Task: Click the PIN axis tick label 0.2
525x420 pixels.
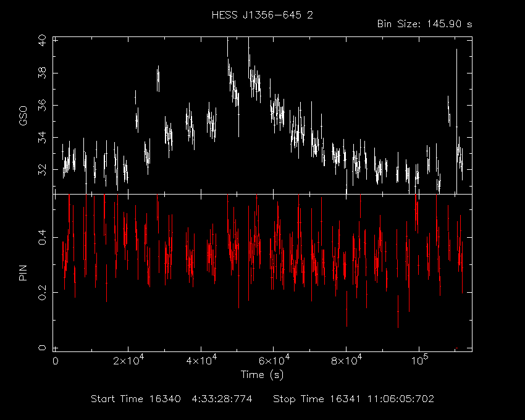Action: [42, 292]
